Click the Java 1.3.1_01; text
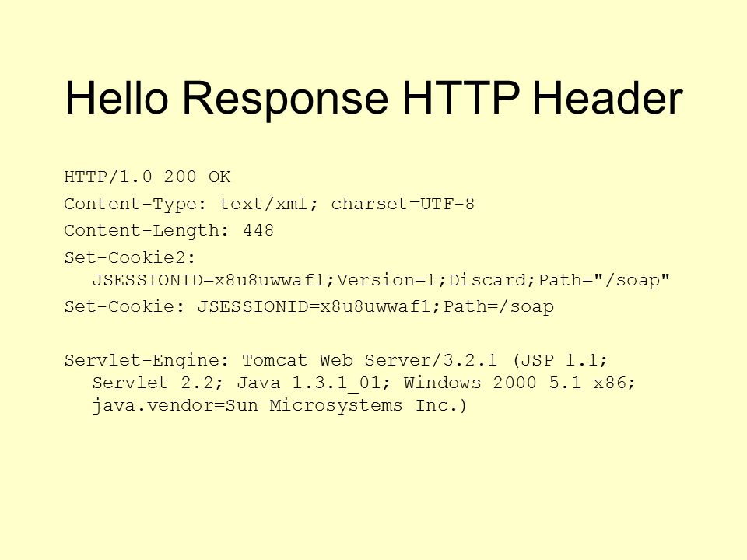 (x=314, y=383)
